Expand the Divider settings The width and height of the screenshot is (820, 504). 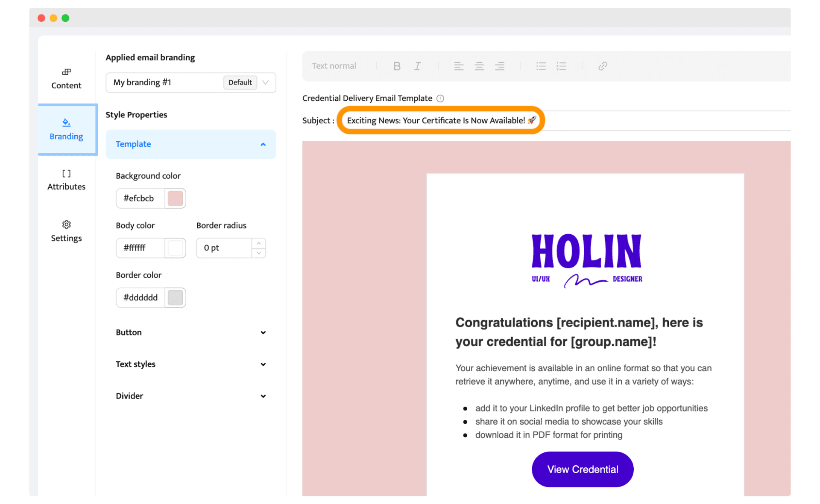pos(263,396)
